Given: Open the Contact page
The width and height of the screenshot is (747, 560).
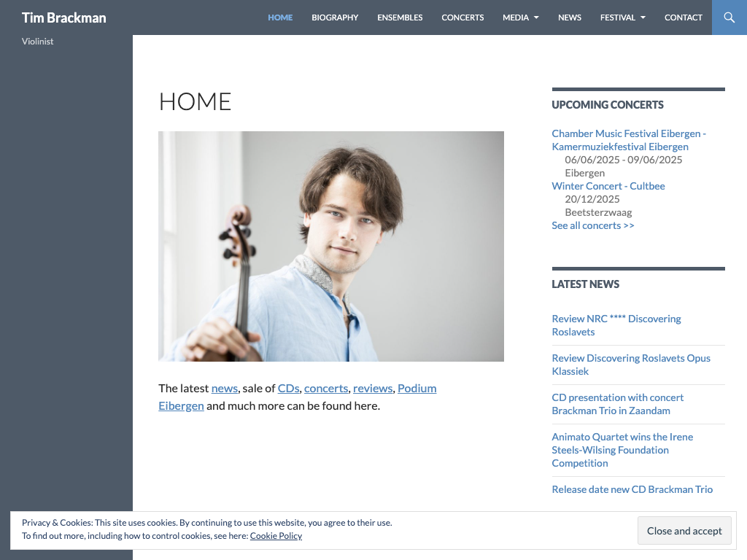Looking at the screenshot, I should tap(683, 17).
